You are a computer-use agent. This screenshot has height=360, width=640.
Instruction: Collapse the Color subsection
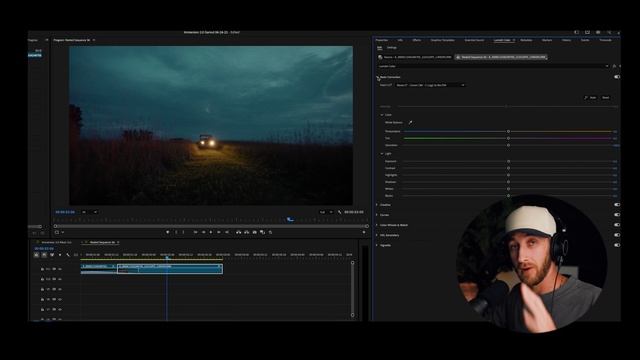pyautogui.click(x=382, y=115)
